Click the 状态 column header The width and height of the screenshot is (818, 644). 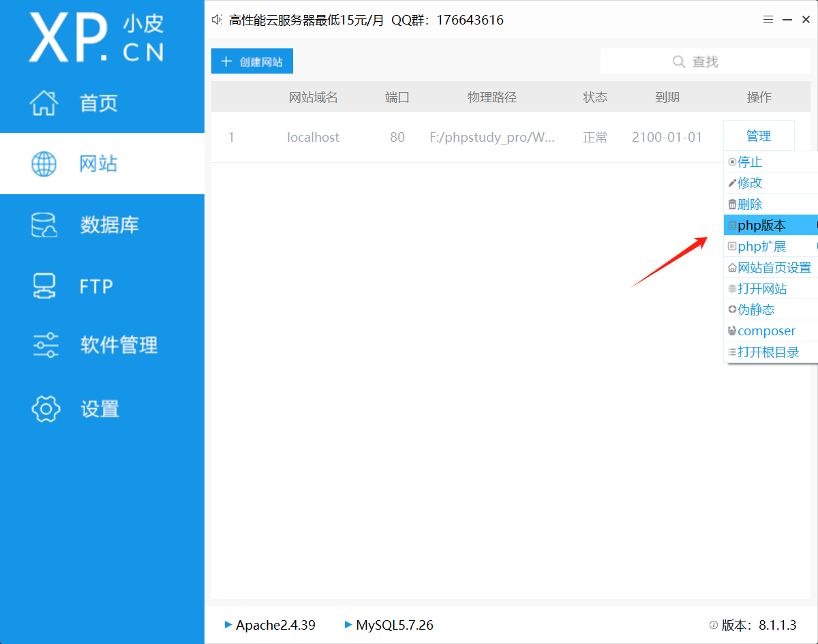tap(595, 97)
